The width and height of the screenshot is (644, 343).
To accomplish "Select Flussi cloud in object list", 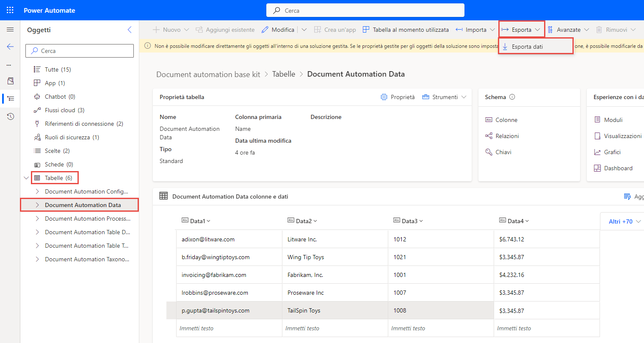I will click(64, 110).
